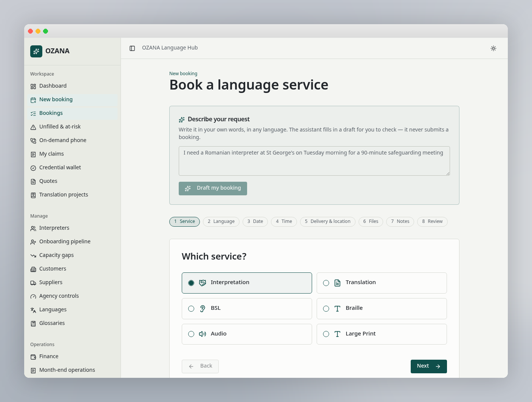Click the Draft my booking button
Screen dimensions: 532x402
tap(213, 189)
